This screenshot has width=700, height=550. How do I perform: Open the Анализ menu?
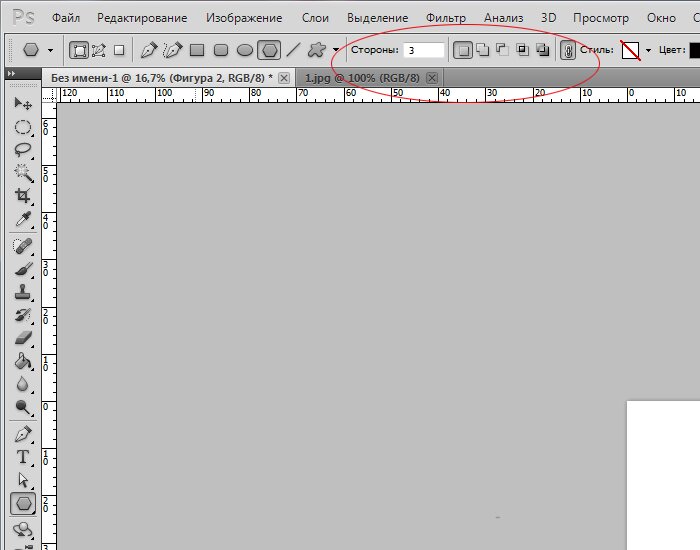point(503,18)
